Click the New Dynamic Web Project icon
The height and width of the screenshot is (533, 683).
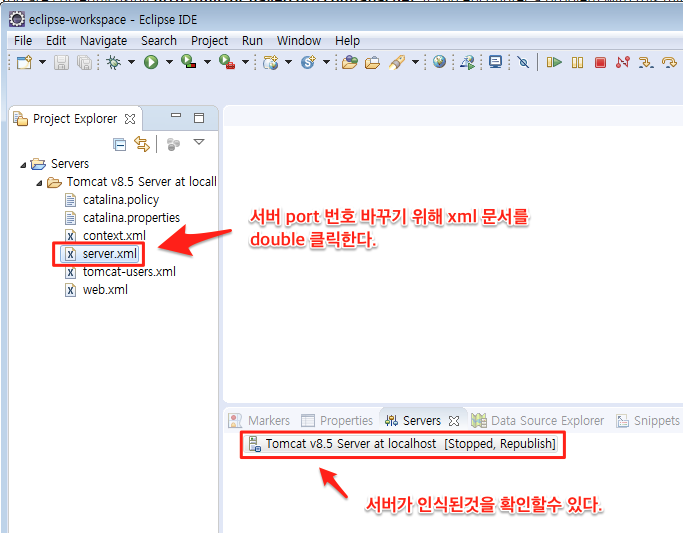point(270,62)
